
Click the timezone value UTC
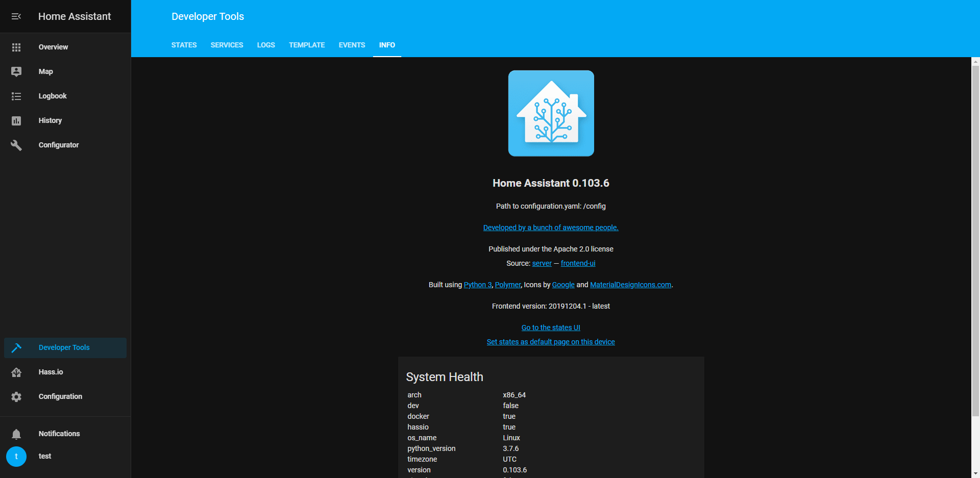point(509,459)
